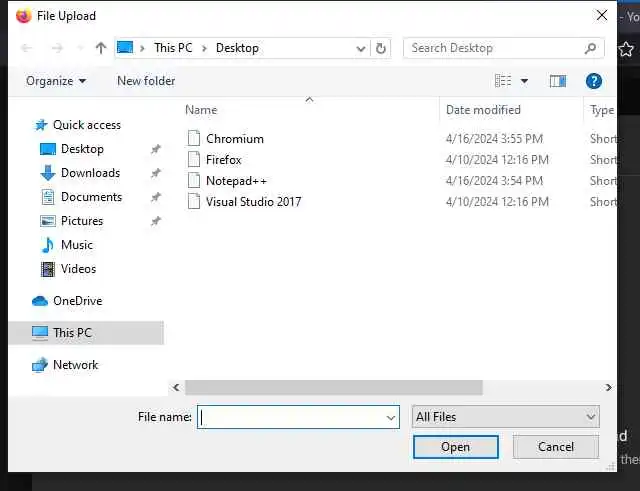
Task: Go up one folder level
Action: (x=101, y=48)
